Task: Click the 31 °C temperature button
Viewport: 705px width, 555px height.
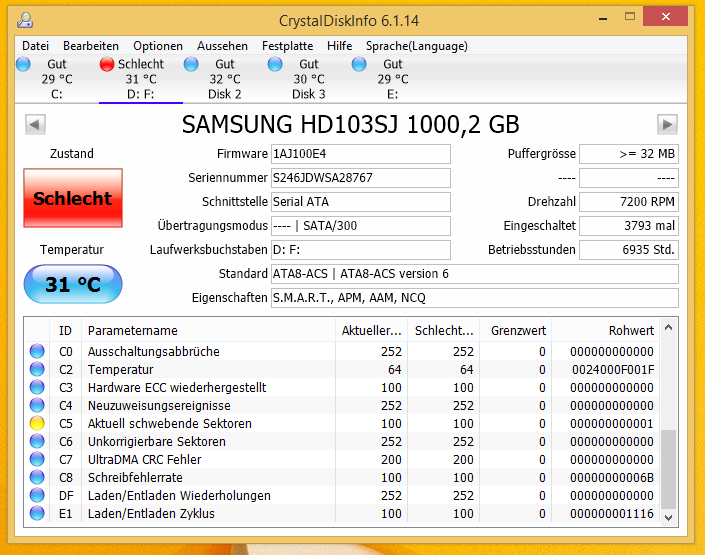Action: tap(73, 284)
